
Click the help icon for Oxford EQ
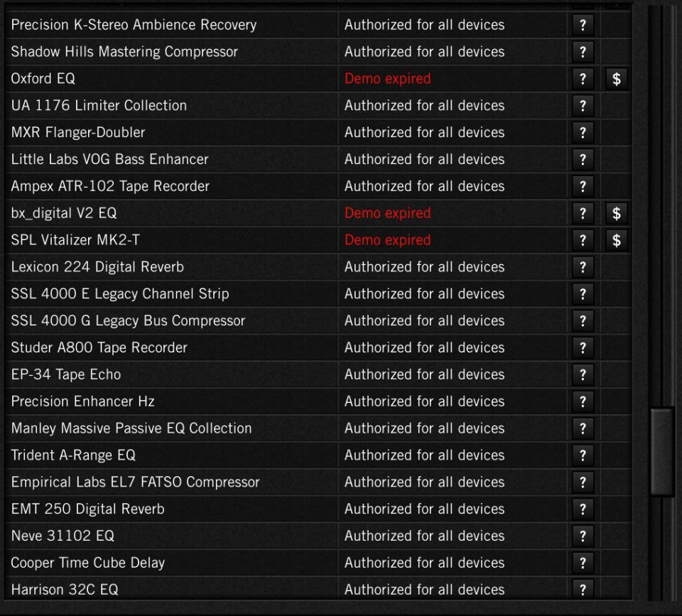pyautogui.click(x=583, y=79)
